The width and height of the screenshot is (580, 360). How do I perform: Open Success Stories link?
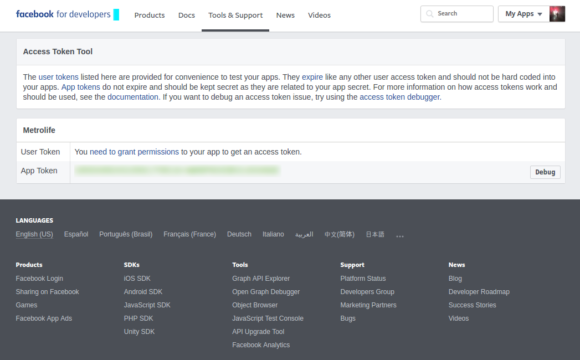coord(472,305)
